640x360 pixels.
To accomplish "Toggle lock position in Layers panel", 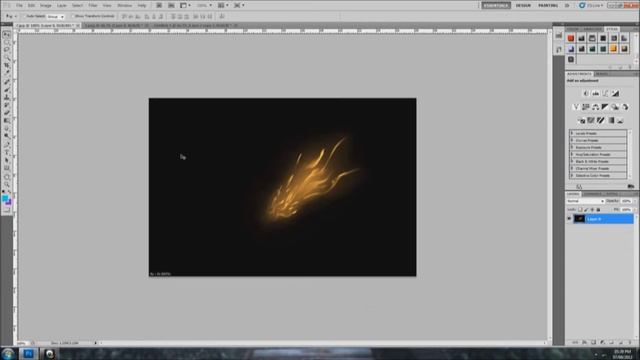I will 592,210.
